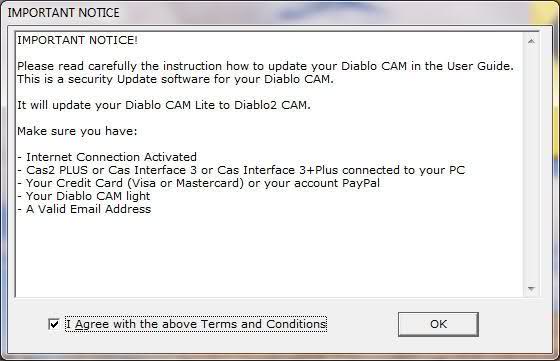Click the 'Your Credit Card (Visa or Mastercard)' item
The image size is (560, 361).
point(199,183)
